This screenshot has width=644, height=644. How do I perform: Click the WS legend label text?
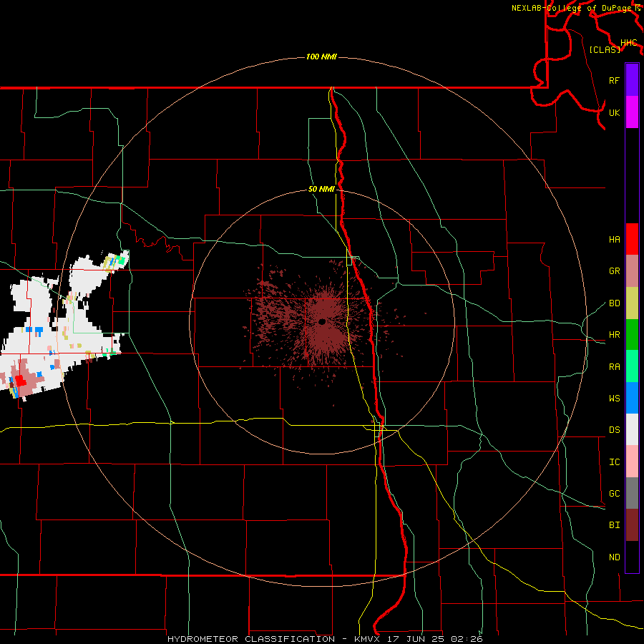pyautogui.click(x=614, y=399)
